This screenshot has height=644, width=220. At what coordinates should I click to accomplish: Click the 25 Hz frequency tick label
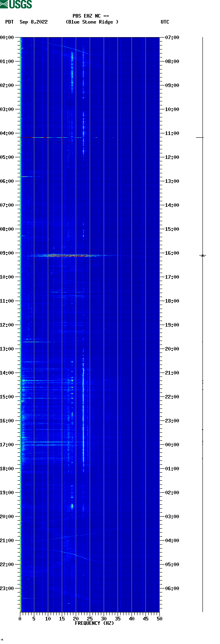click(x=90, y=619)
